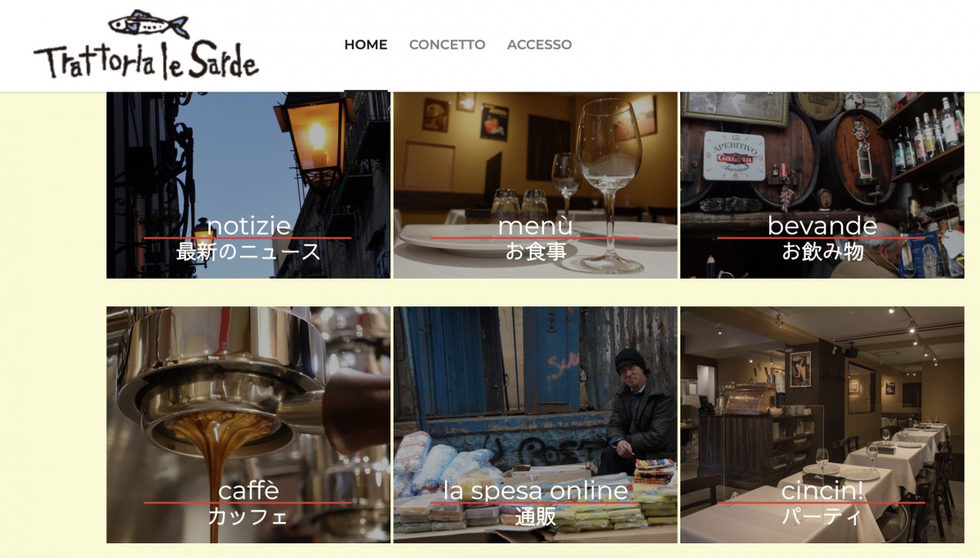Click the 最新のニュース caption
Screen dimensions: 980x558
click(248, 252)
